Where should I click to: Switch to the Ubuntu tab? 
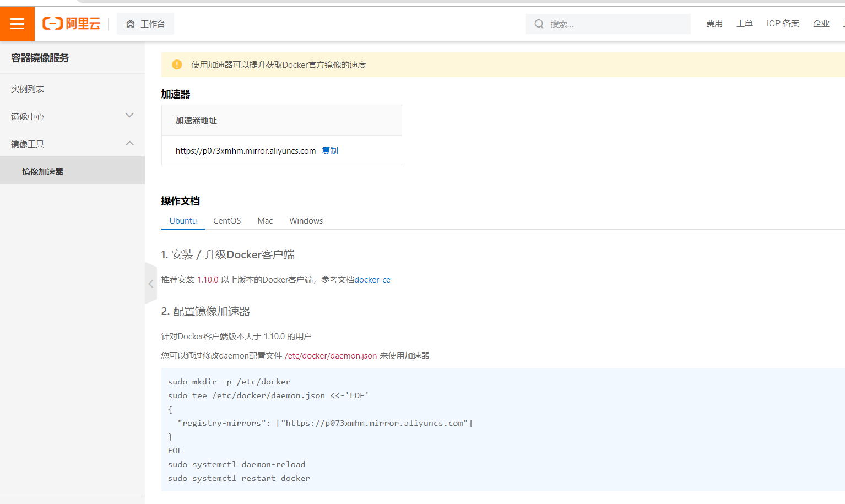[x=183, y=220]
